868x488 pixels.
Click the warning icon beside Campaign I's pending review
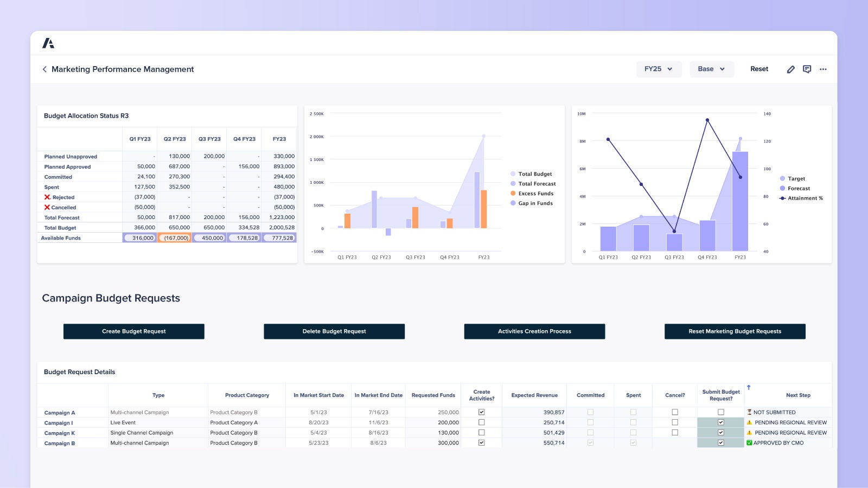point(750,422)
